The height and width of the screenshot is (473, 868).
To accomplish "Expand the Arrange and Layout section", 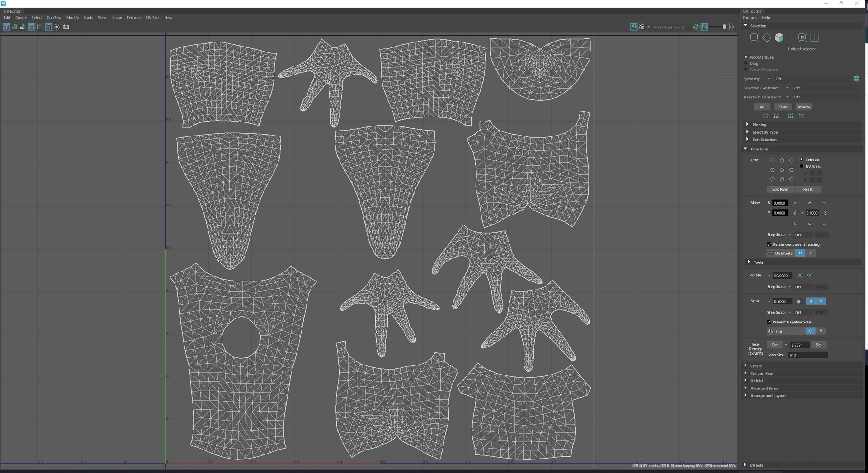I will click(x=803, y=396).
